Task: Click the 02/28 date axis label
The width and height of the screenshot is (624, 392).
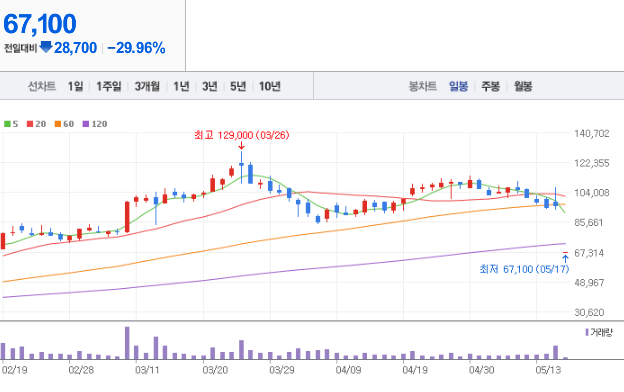Action: [81, 370]
